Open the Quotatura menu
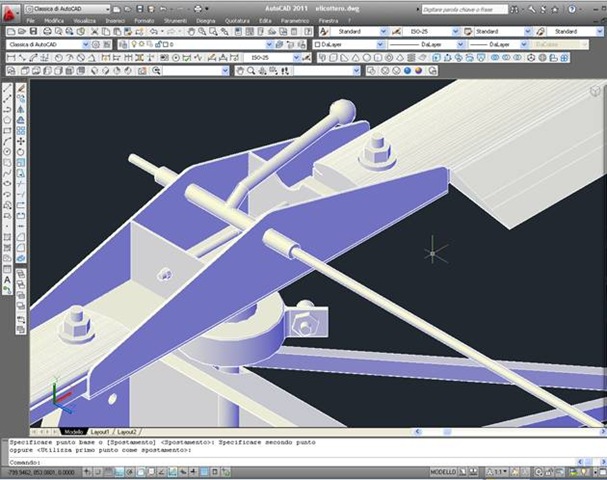 (237, 20)
